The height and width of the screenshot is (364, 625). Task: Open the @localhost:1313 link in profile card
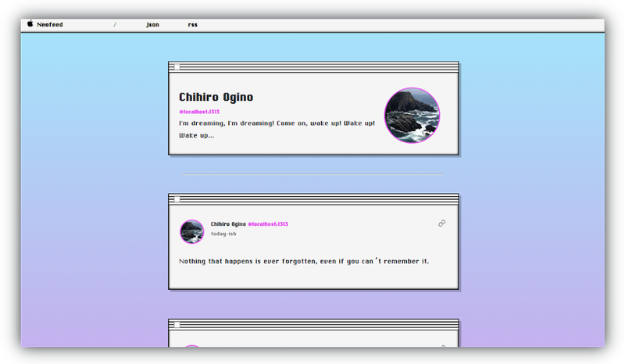coord(199,112)
